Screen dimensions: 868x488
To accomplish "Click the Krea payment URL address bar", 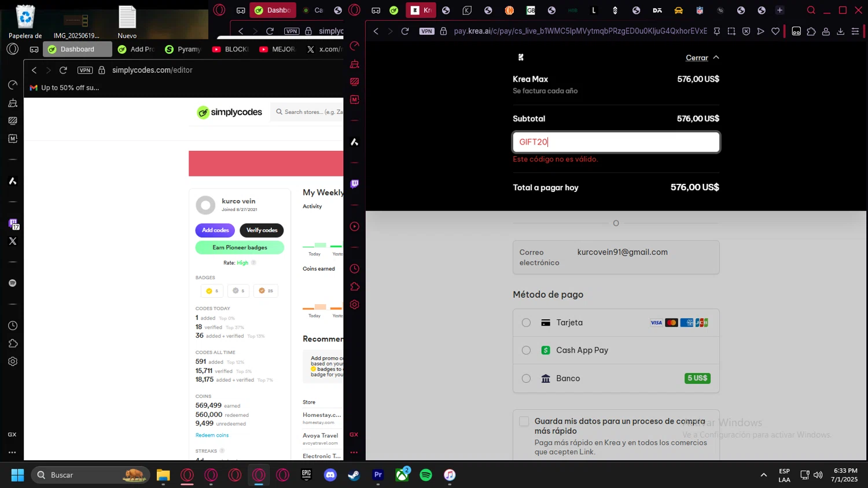I will click(x=580, y=31).
